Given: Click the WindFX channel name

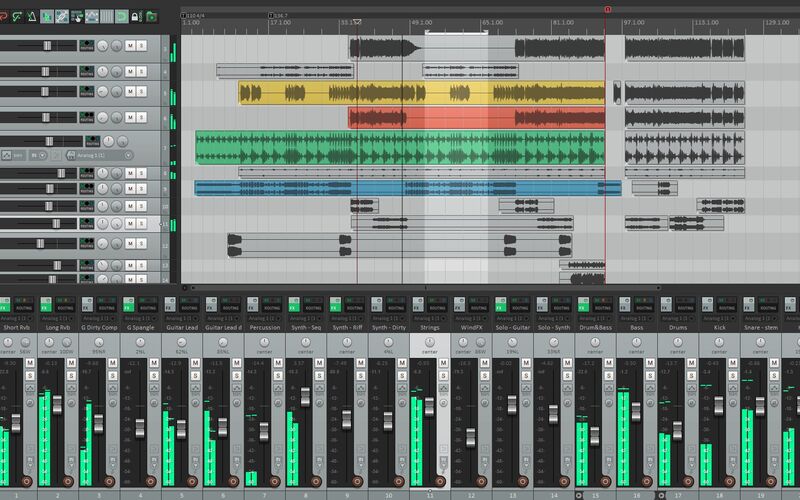Looking at the screenshot, I should tap(471, 328).
